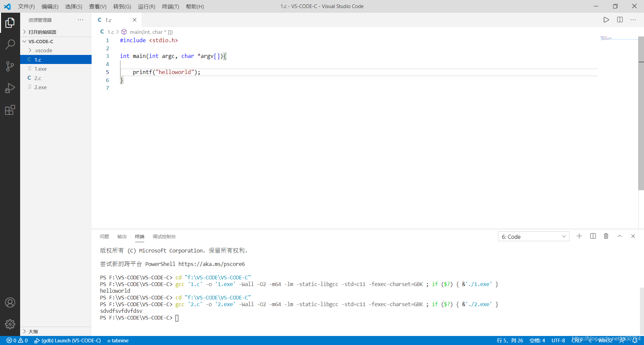Expand the 大纲 outline section
The width and height of the screenshot is (644, 345).
56,331
